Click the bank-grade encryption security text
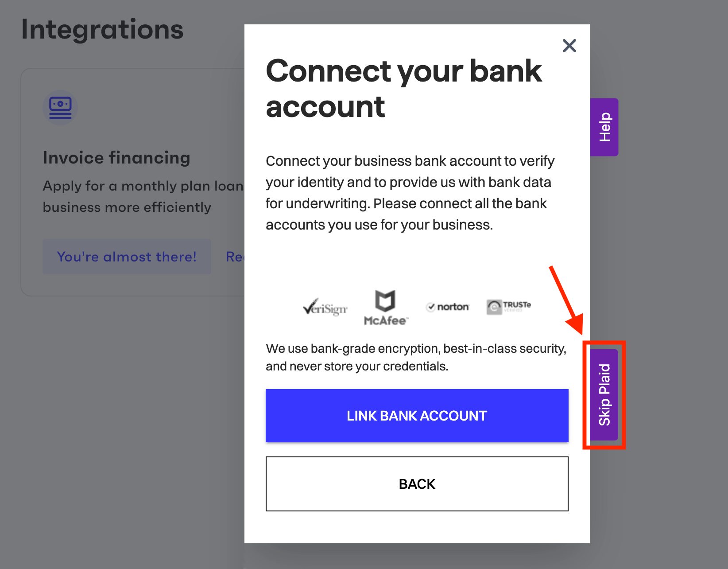 tap(416, 357)
